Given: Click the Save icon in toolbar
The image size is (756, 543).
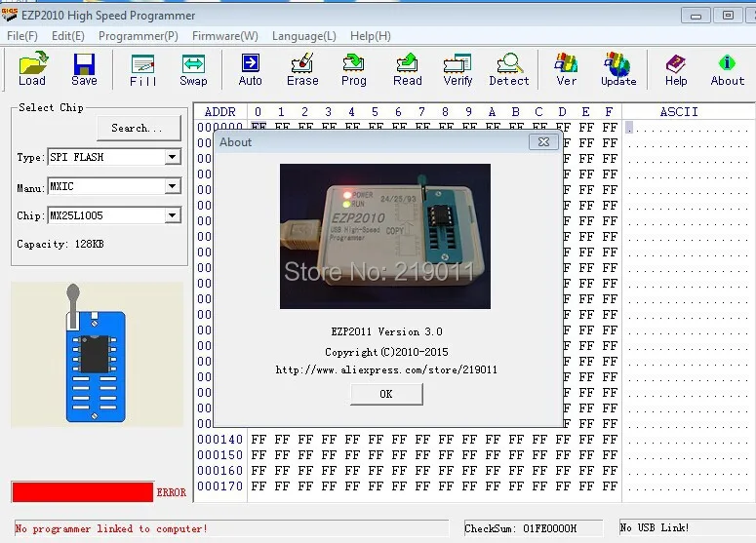Looking at the screenshot, I should click(x=84, y=69).
